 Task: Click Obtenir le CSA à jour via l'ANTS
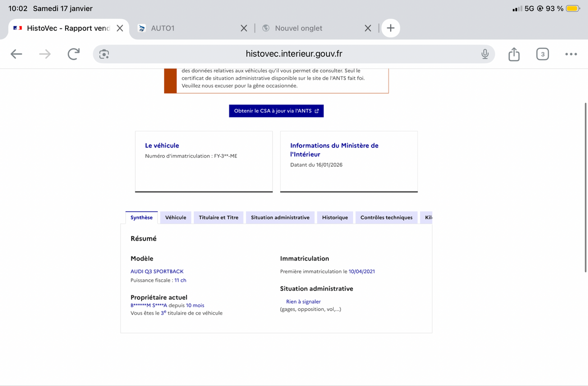(276, 111)
